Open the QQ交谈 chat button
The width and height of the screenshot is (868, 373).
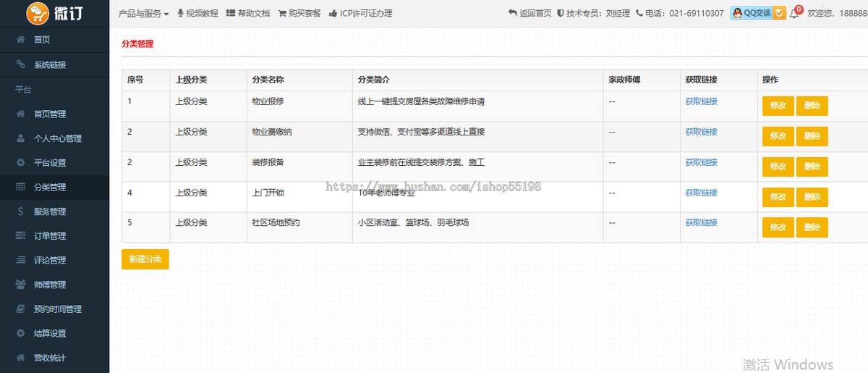coord(758,13)
